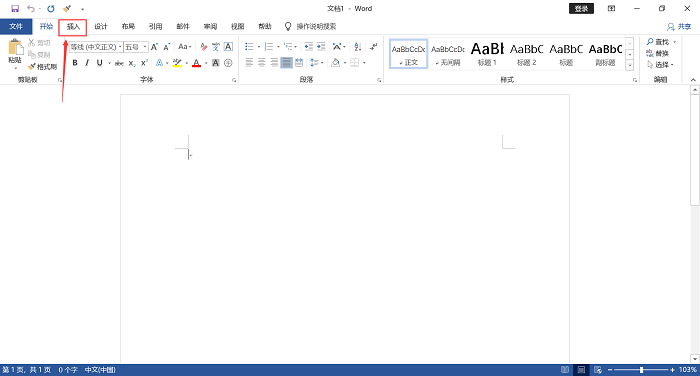Click the Tell me search box
This screenshot has height=376, width=700.
316,27
